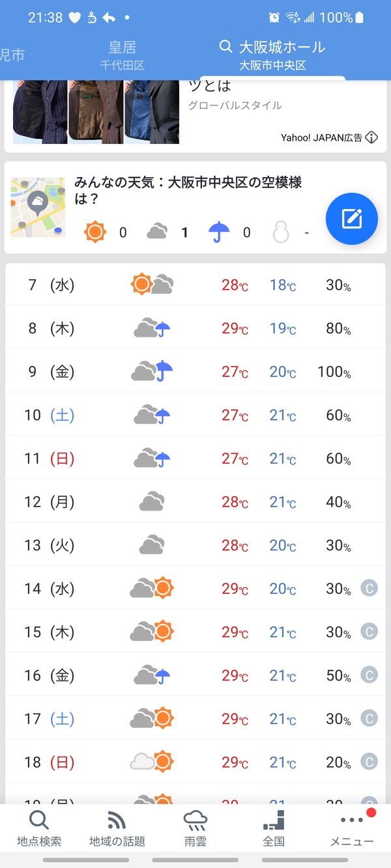391x868 pixels.
Task: Select the 12 (月) cloudy forecast row
Action: tap(195, 502)
